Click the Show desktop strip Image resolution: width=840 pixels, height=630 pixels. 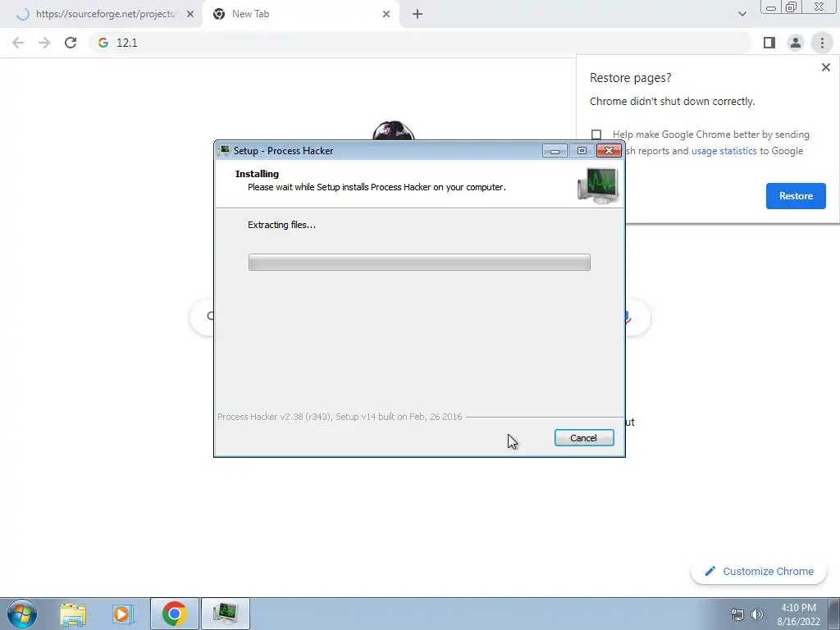834,614
